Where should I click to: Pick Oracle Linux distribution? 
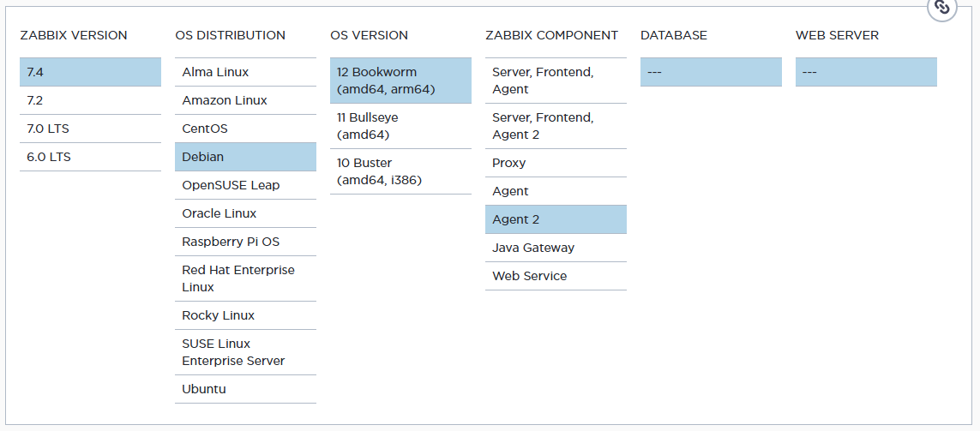(245, 213)
